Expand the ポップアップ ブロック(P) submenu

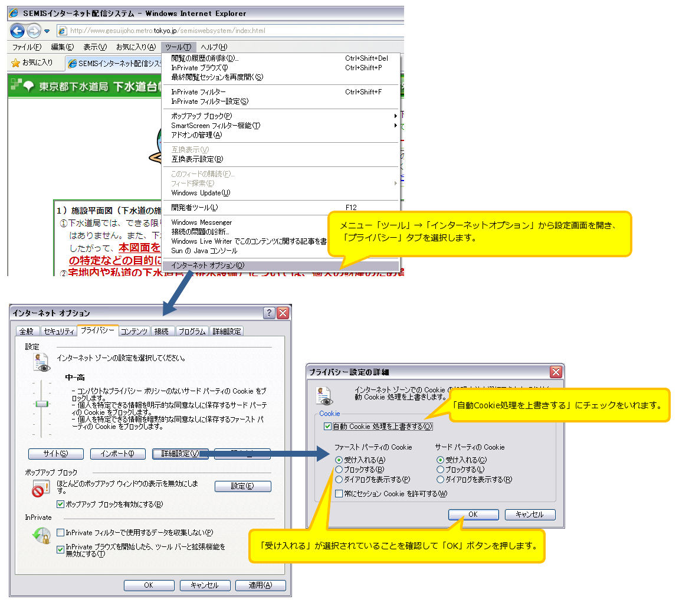click(280, 116)
